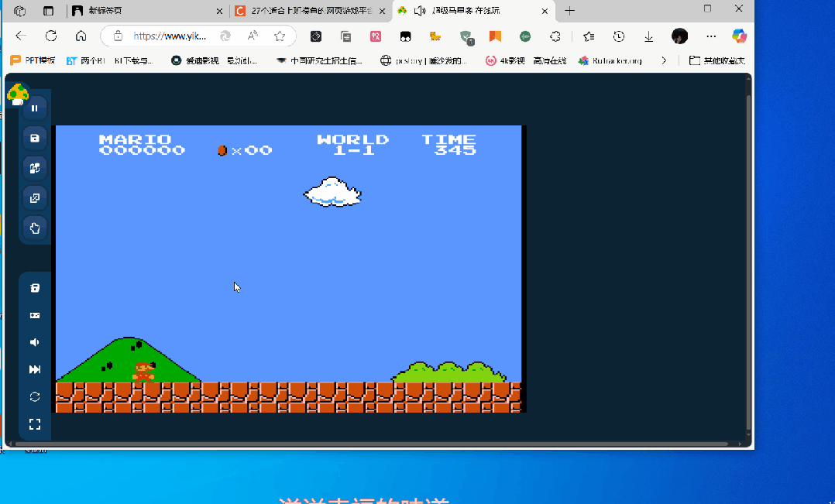Close the active Mario game tab

coord(545,11)
